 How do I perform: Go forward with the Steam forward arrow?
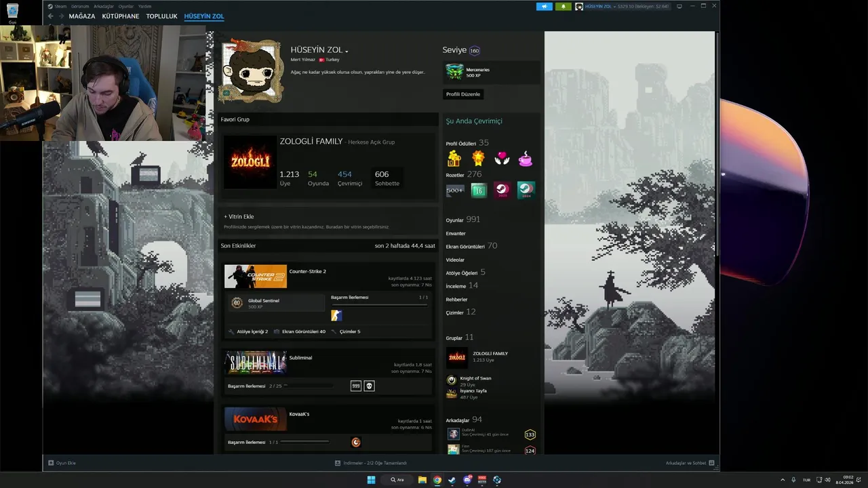(x=61, y=16)
